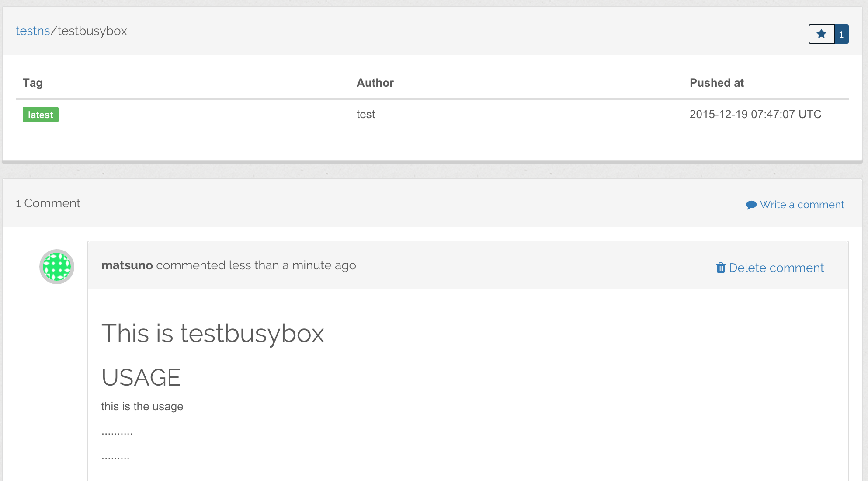
Task: Open Write a comment link
Action: [x=802, y=205]
